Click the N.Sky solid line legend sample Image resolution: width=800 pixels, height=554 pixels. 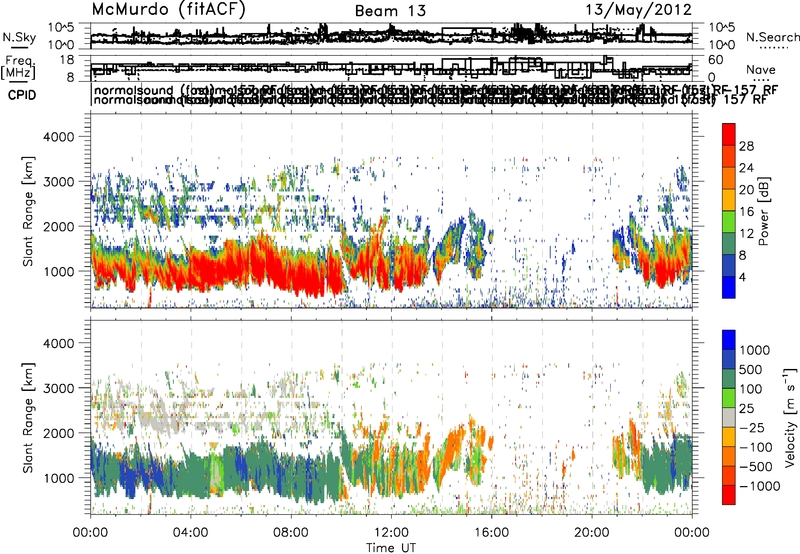coord(19,48)
